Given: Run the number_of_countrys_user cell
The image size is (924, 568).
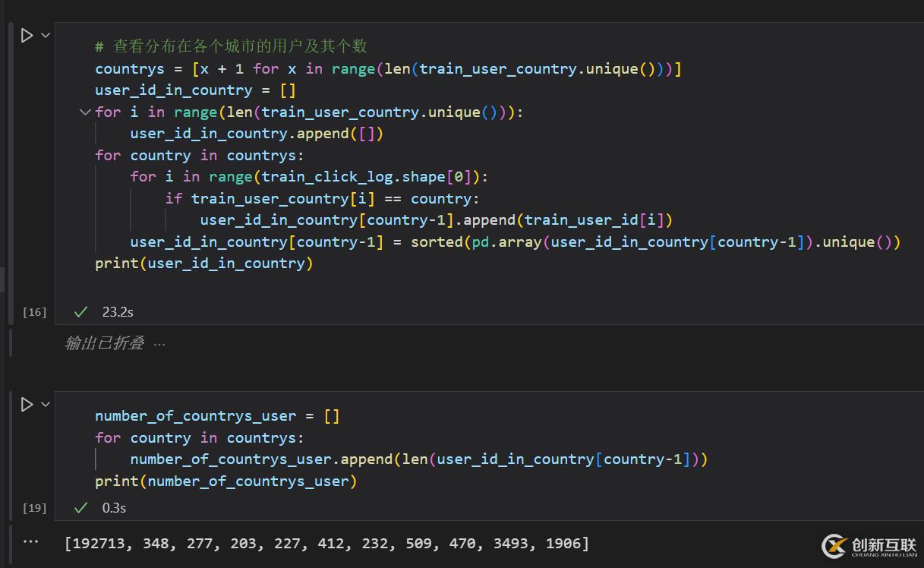Looking at the screenshot, I should (27, 405).
